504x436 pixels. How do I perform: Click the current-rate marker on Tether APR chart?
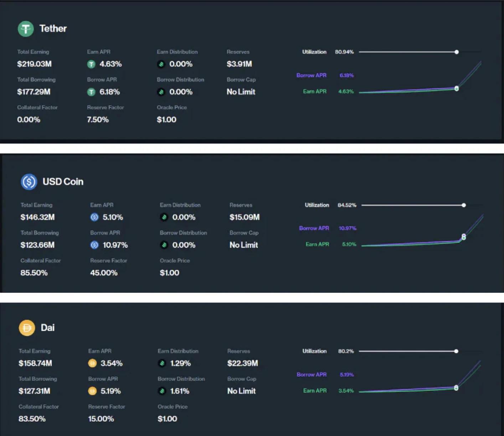click(x=457, y=88)
